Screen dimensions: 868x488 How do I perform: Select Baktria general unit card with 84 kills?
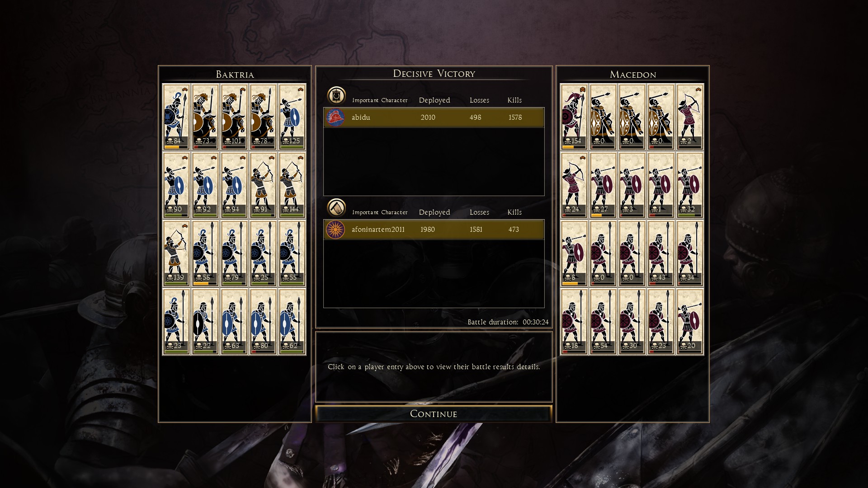(176, 117)
